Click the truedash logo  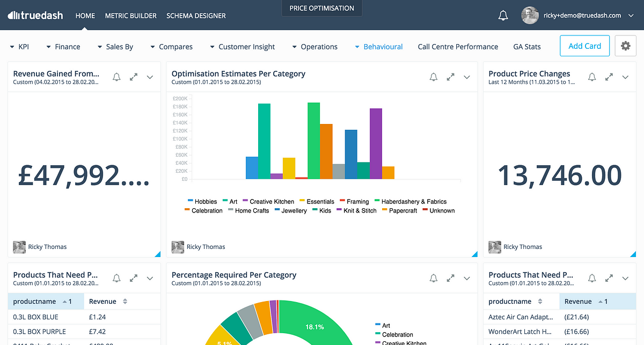click(x=35, y=16)
